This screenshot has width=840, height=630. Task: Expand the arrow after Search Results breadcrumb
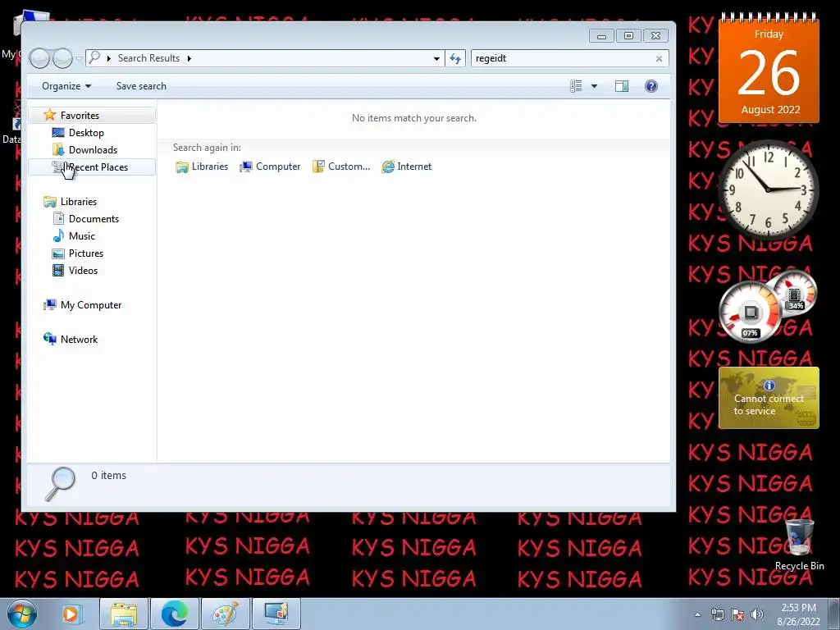click(189, 58)
